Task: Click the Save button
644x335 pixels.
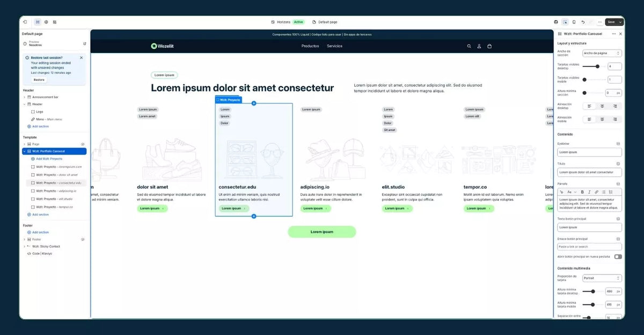Action: [611, 22]
